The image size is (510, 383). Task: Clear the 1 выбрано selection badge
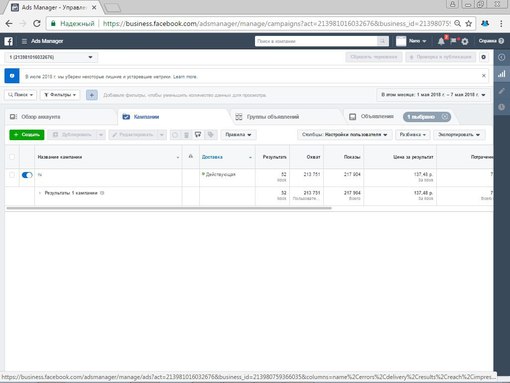click(445, 116)
